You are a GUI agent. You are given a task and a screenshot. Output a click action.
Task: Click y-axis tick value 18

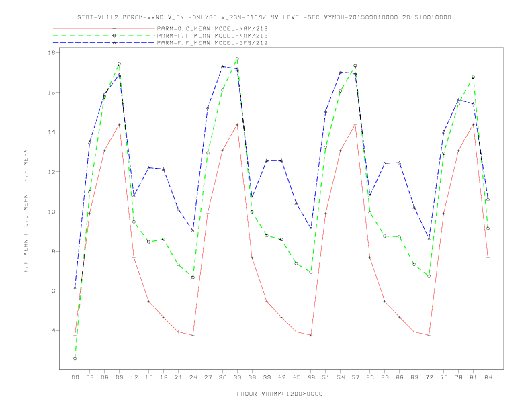pyautogui.click(x=52, y=53)
